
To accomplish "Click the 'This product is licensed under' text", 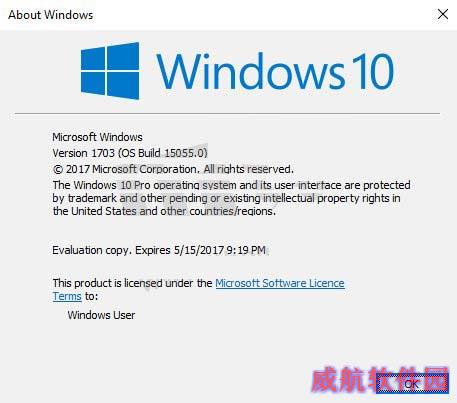I will [132, 283].
